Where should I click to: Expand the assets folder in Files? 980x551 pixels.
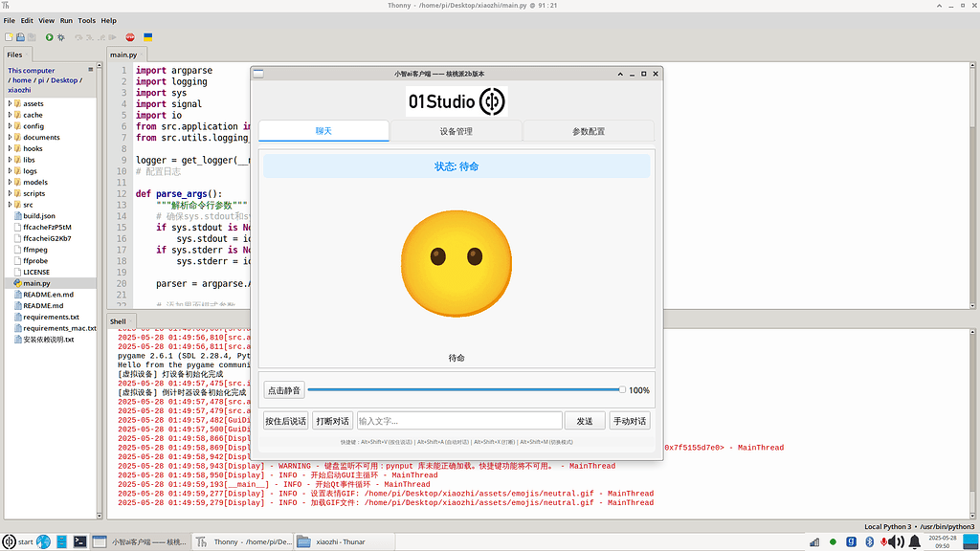pyautogui.click(x=11, y=103)
